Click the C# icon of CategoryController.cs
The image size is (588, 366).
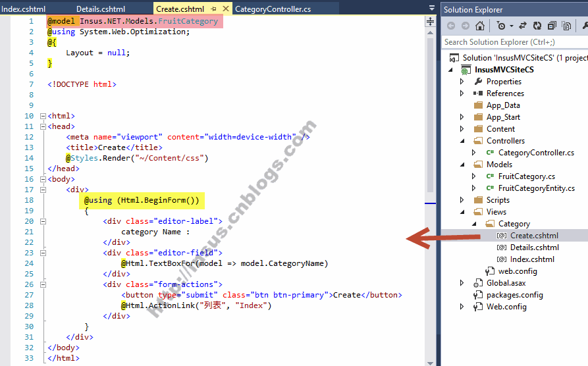pyautogui.click(x=490, y=152)
